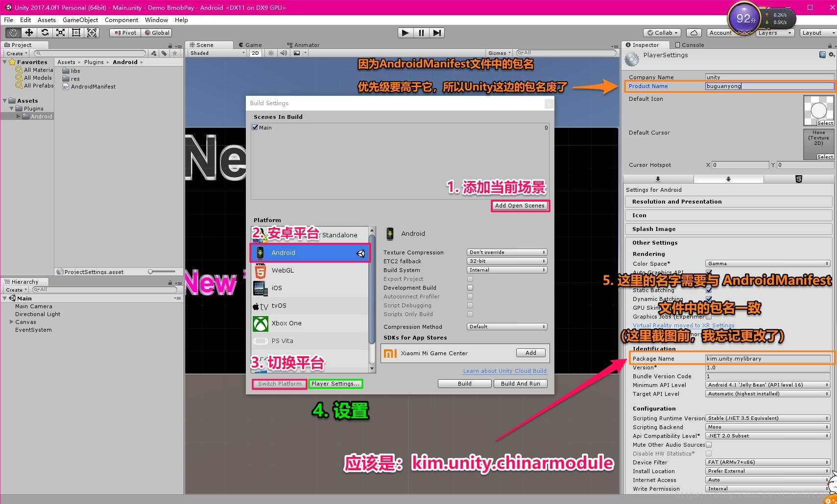Select the Scale tool
This screenshot has height=504, width=837.
point(60,33)
